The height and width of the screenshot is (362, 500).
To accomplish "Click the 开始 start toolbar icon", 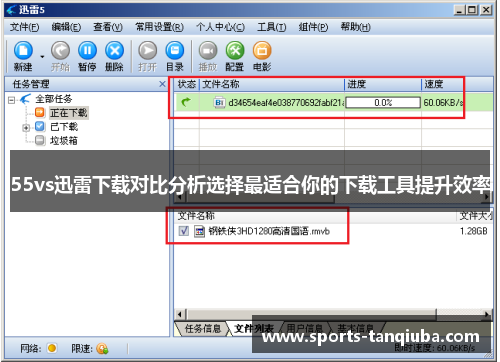I will pos(60,51).
